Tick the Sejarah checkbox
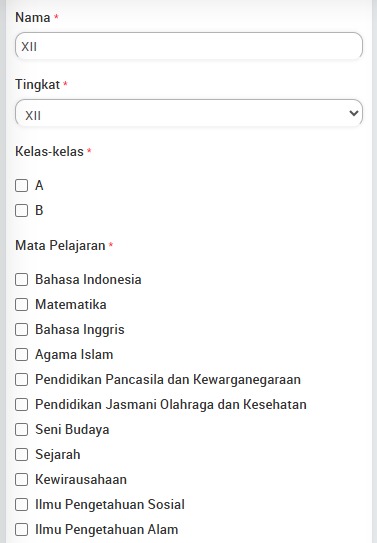The width and height of the screenshot is (377, 543). pos(21,454)
